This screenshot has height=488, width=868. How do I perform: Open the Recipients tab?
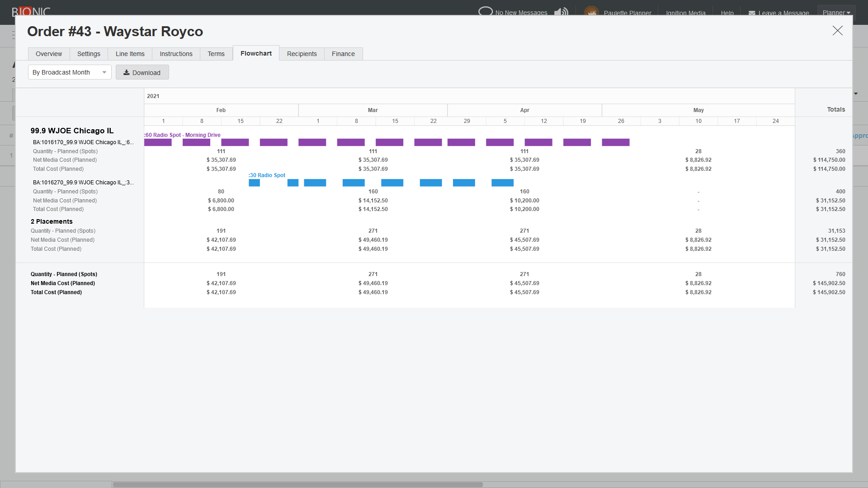click(x=302, y=54)
